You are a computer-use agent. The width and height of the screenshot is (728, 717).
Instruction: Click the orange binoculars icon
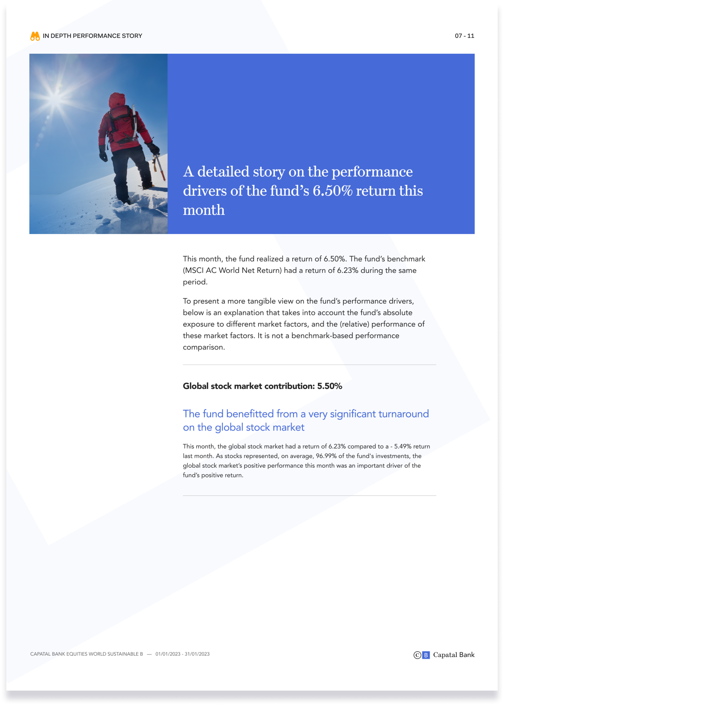pos(35,36)
